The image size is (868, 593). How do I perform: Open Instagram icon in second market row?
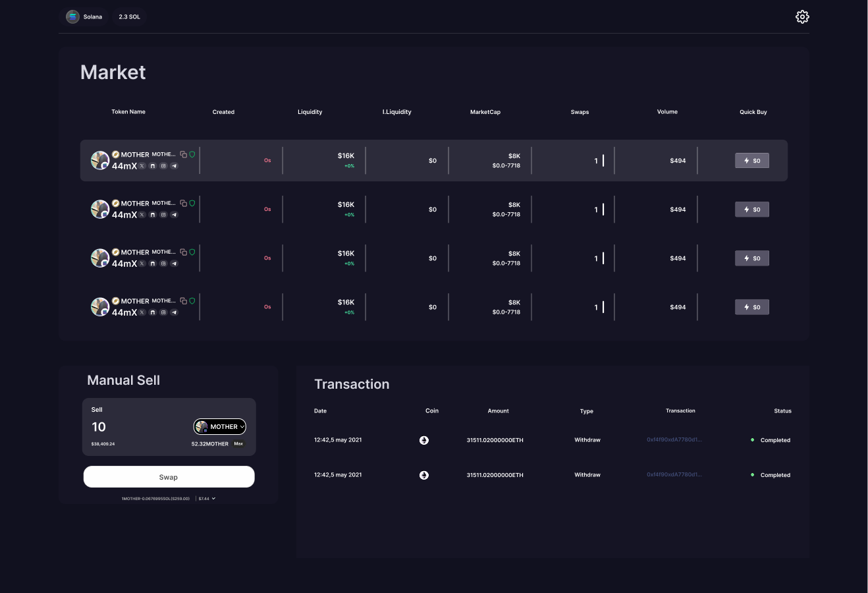coord(163,215)
